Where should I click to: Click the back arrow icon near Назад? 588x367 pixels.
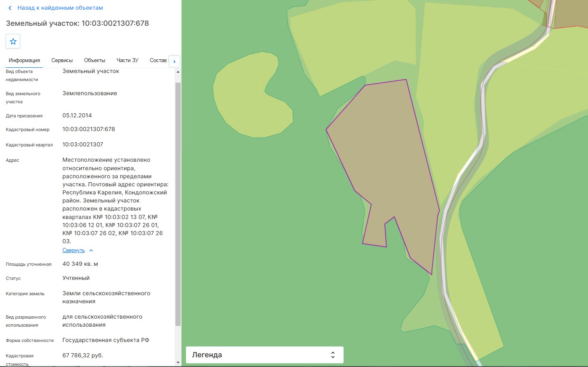pos(10,8)
